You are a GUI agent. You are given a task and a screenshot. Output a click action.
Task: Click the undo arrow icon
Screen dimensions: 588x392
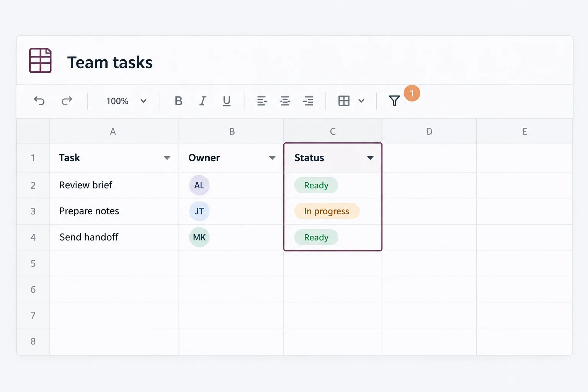(x=39, y=101)
